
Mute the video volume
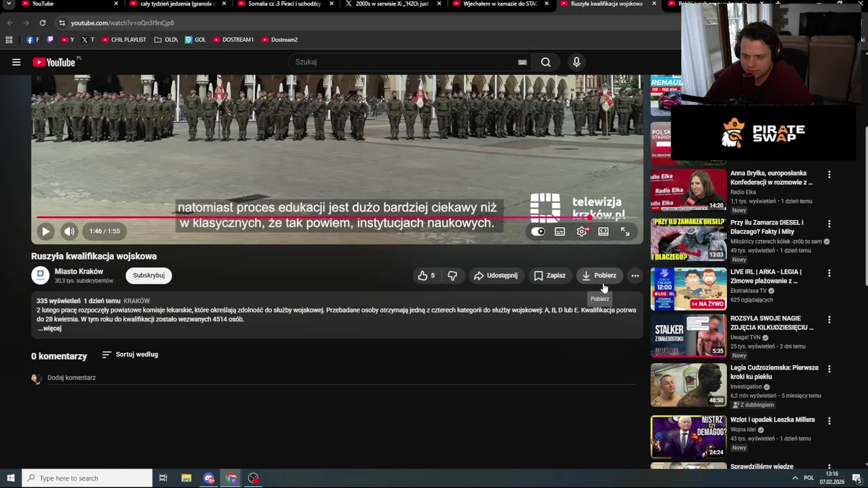(69, 231)
